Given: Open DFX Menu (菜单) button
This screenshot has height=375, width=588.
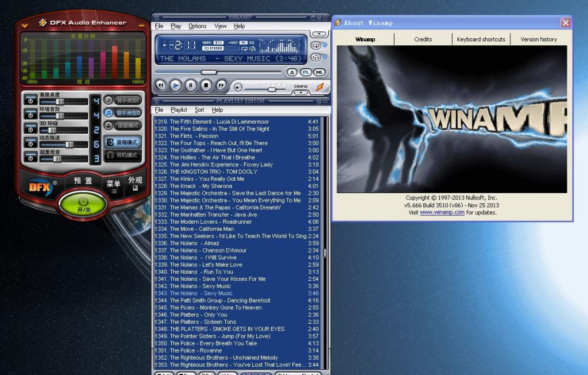Looking at the screenshot, I should pyautogui.click(x=113, y=186).
